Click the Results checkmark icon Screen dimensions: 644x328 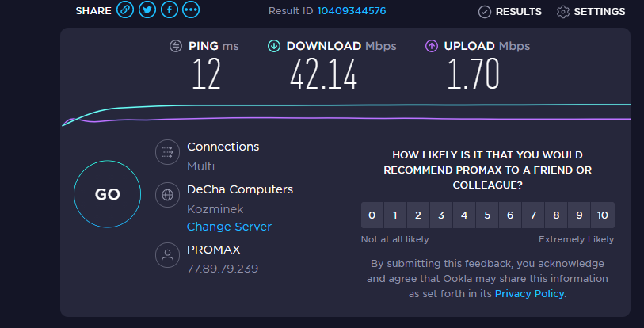coord(485,12)
